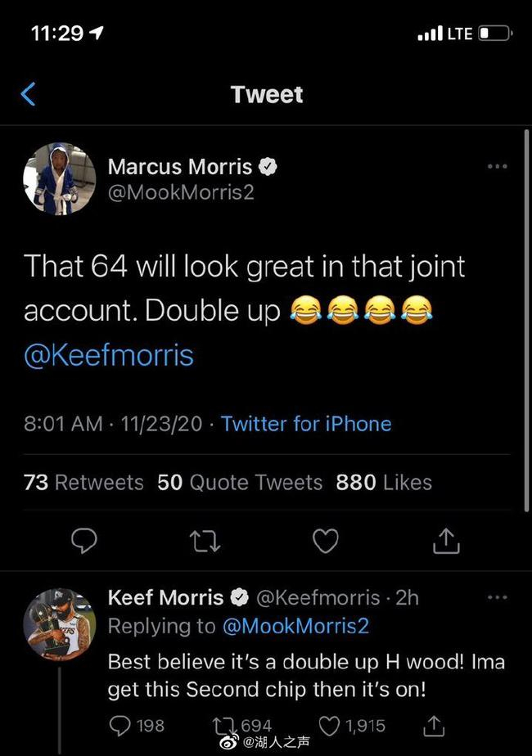The image size is (532, 756).
Task: Open more options on Marcus Morris's tweet
Action: point(497,167)
